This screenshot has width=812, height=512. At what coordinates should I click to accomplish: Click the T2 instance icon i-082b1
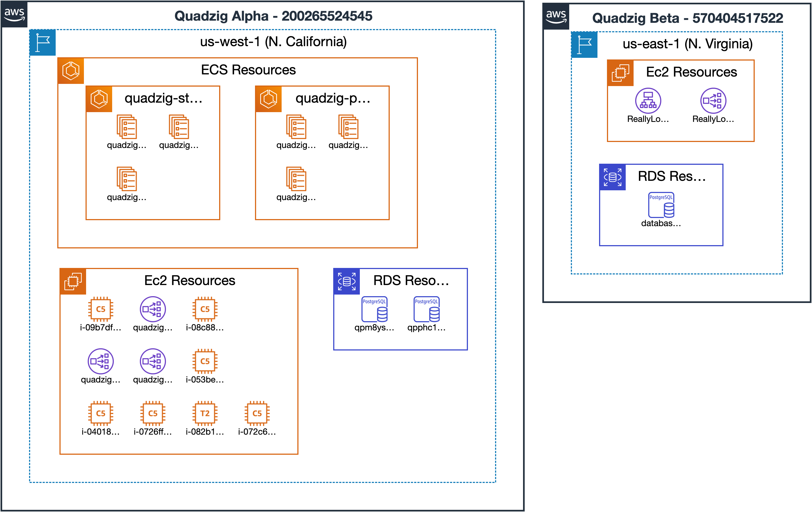[205, 413]
